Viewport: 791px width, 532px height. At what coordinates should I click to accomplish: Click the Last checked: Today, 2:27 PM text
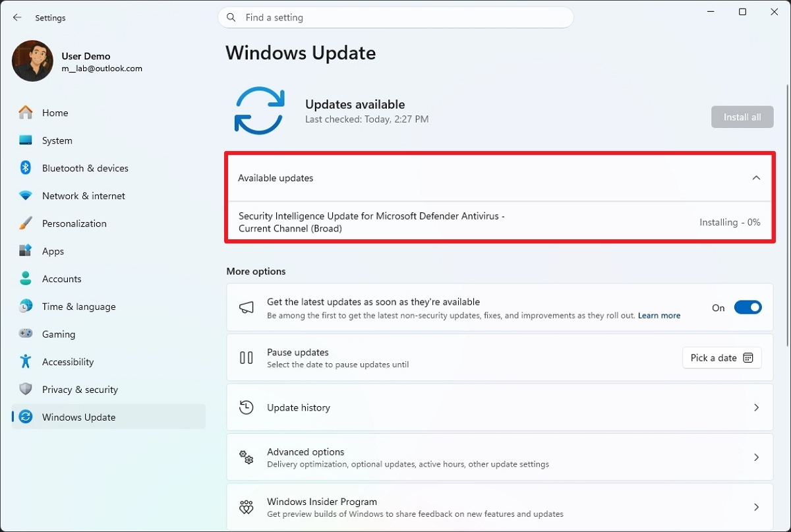tap(367, 119)
